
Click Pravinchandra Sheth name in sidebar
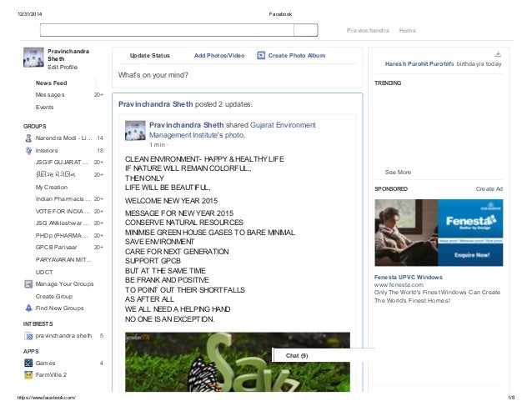click(68, 55)
